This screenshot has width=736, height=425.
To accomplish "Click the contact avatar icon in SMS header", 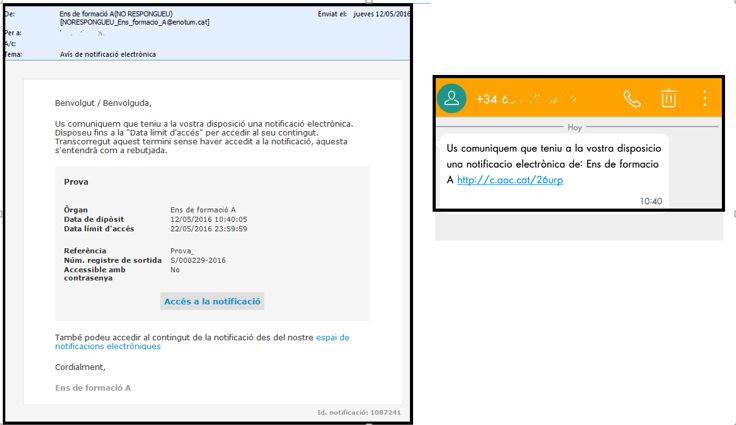I will coord(453,98).
